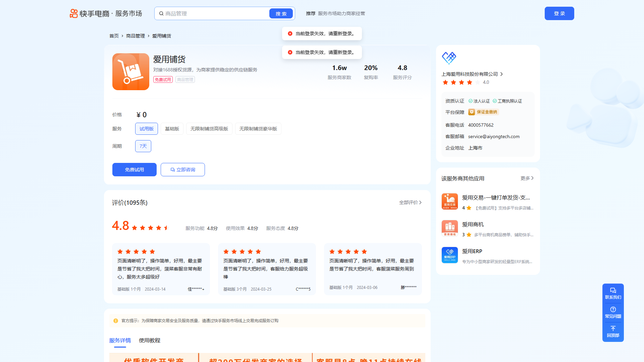Click the 搜索 search button
The image size is (644, 362).
[x=281, y=13]
